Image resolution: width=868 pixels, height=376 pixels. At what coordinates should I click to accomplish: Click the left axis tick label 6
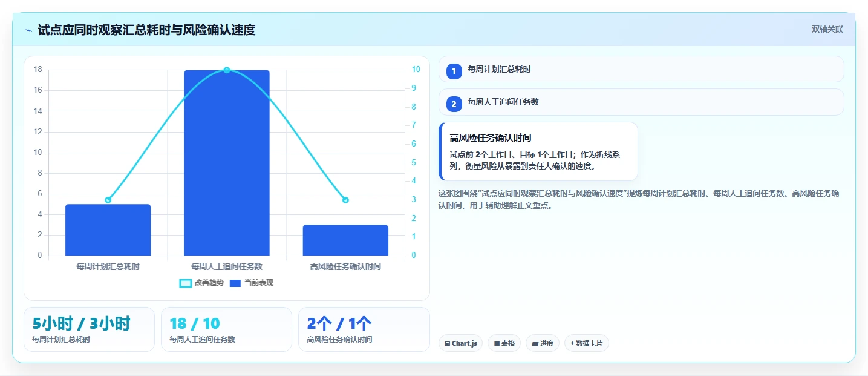point(39,194)
